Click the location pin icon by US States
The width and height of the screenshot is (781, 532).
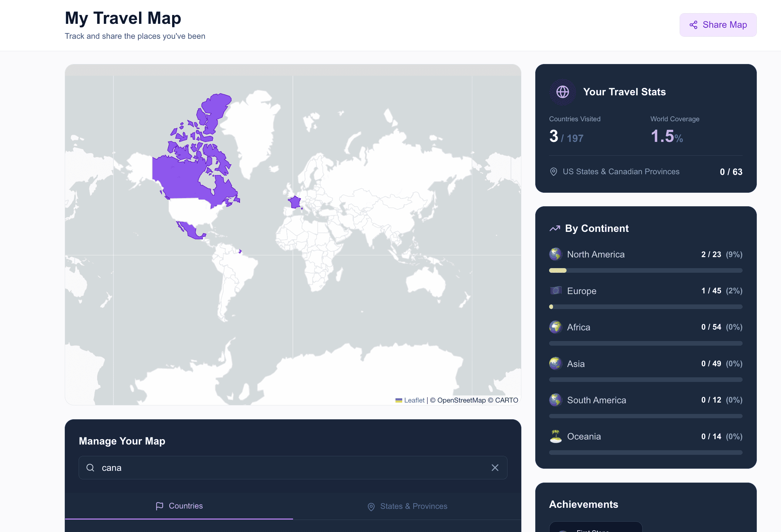click(553, 172)
